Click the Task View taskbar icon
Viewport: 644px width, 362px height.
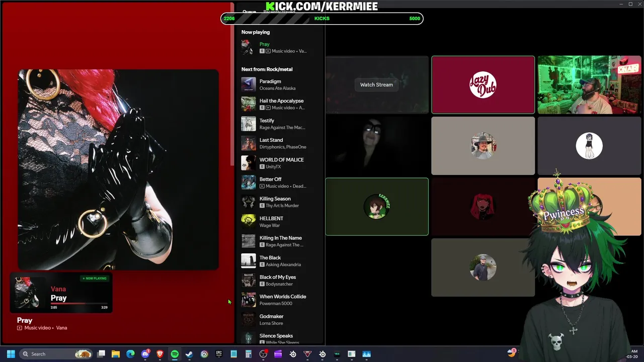point(101,354)
